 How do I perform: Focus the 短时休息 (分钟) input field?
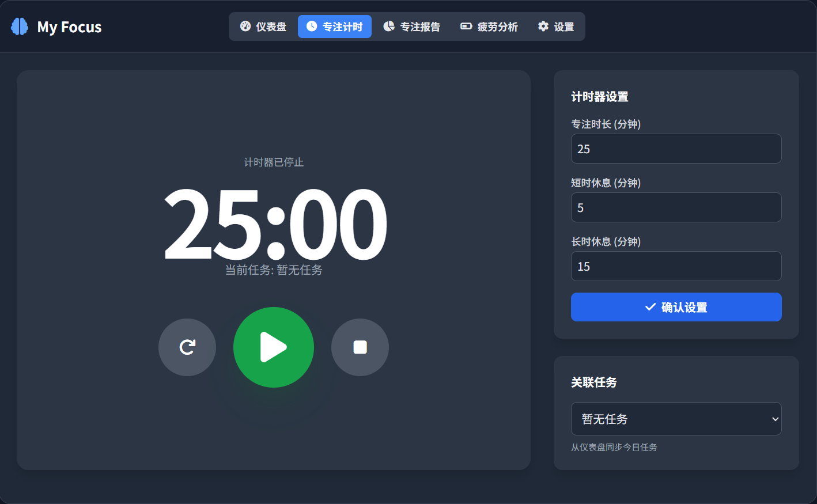676,207
